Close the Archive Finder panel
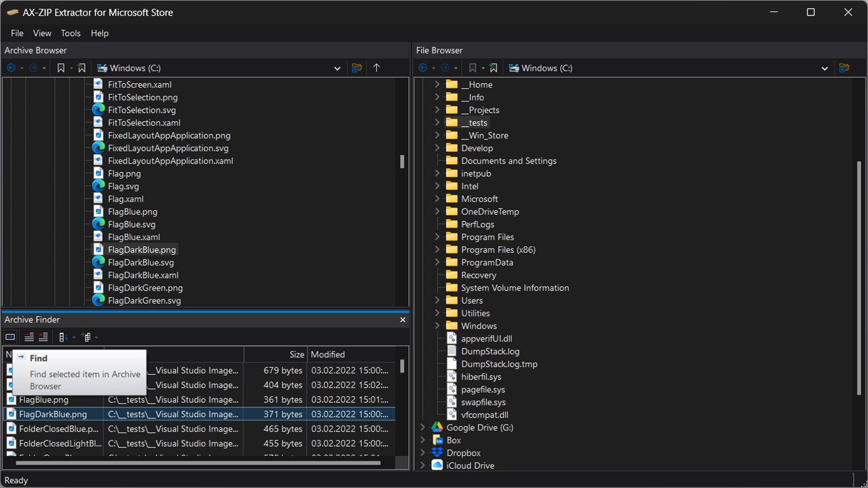This screenshot has height=488, width=868. pos(402,319)
